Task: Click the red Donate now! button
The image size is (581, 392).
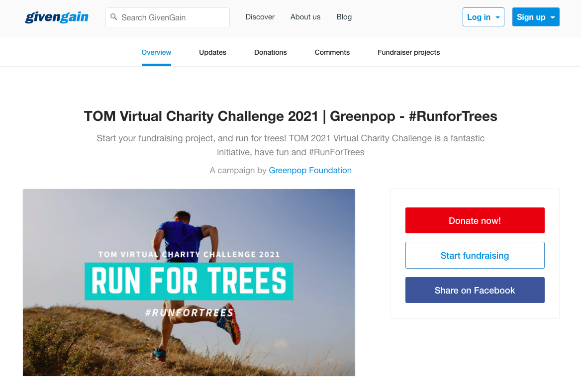Action: [x=475, y=220]
